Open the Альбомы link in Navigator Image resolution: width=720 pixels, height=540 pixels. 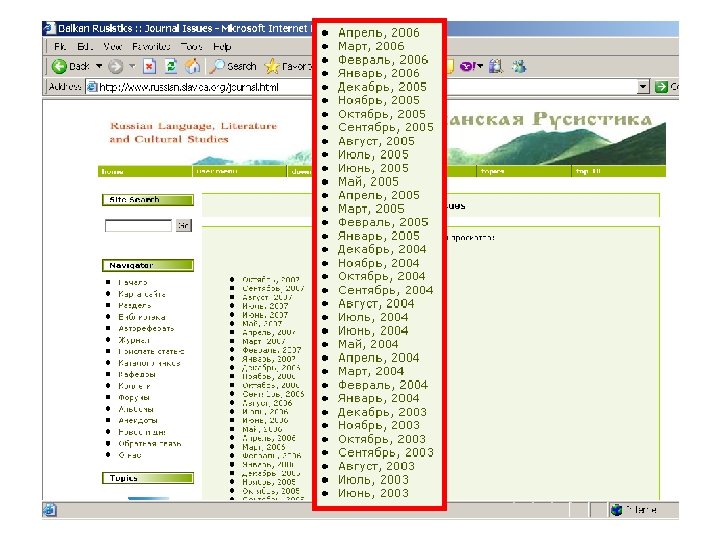(x=135, y=409)
